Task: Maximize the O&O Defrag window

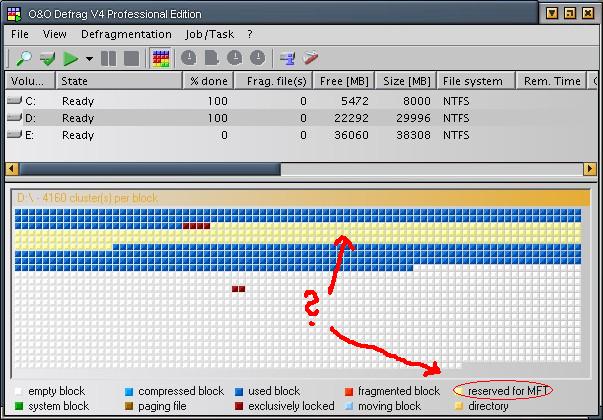Action: tap(570, 13)
